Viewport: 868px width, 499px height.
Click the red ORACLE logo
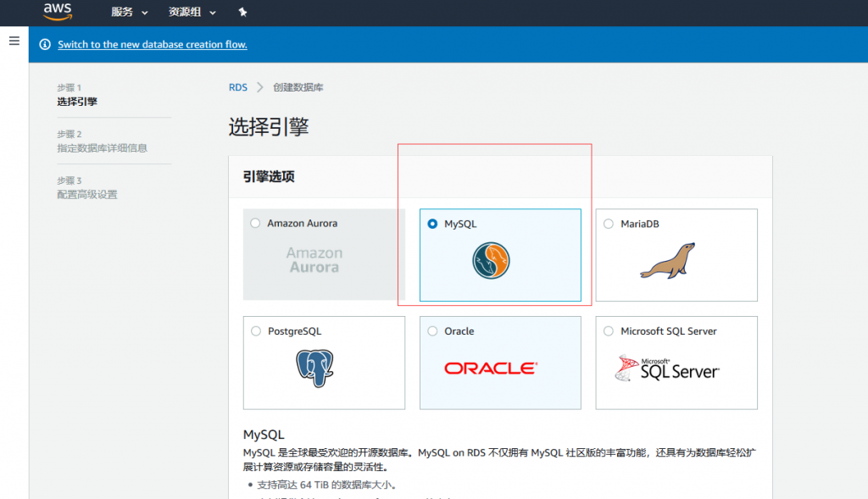pos(491,369)
